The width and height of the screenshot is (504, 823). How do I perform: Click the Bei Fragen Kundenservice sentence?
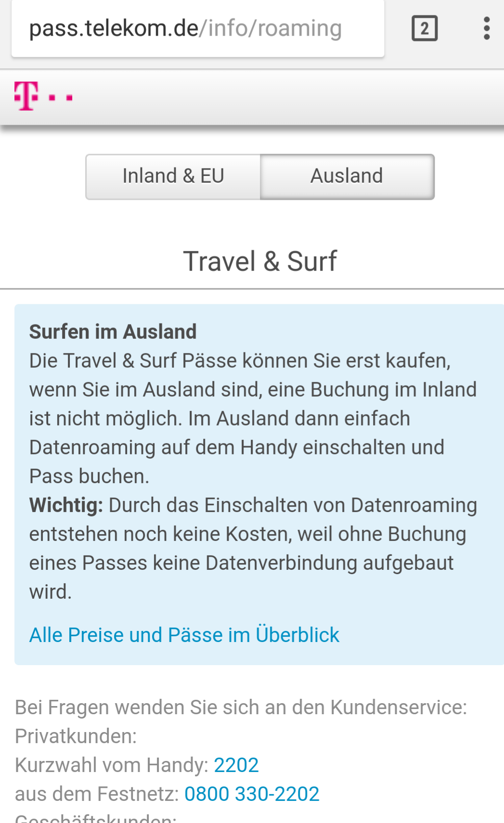(241, 707)
